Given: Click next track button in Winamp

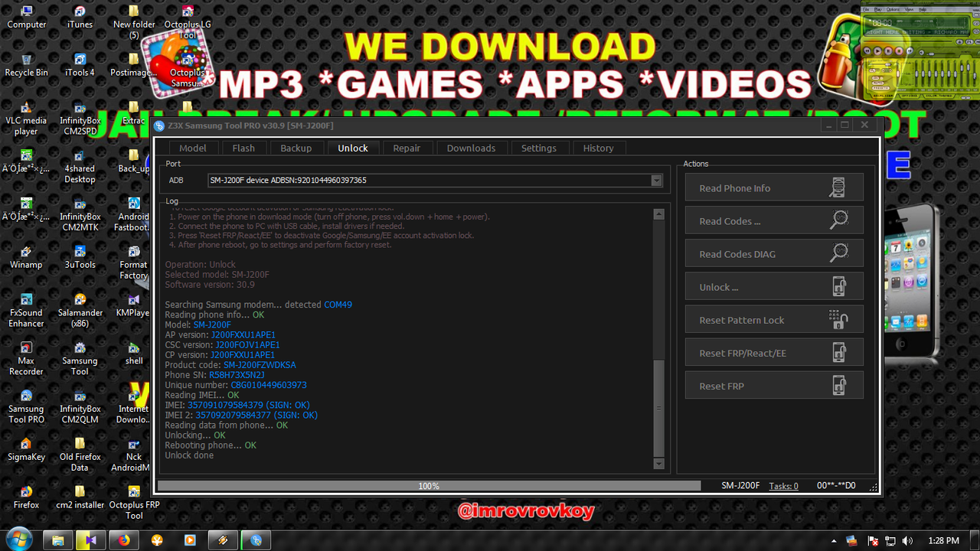Looking at the screenshot, I should pyautogui.click(x=910, y=51).
